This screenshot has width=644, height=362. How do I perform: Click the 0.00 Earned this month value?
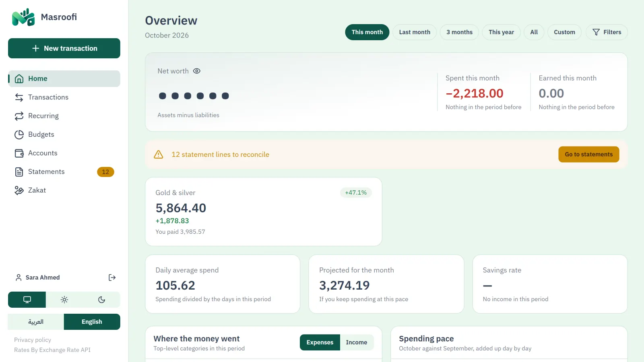(551, 93)
